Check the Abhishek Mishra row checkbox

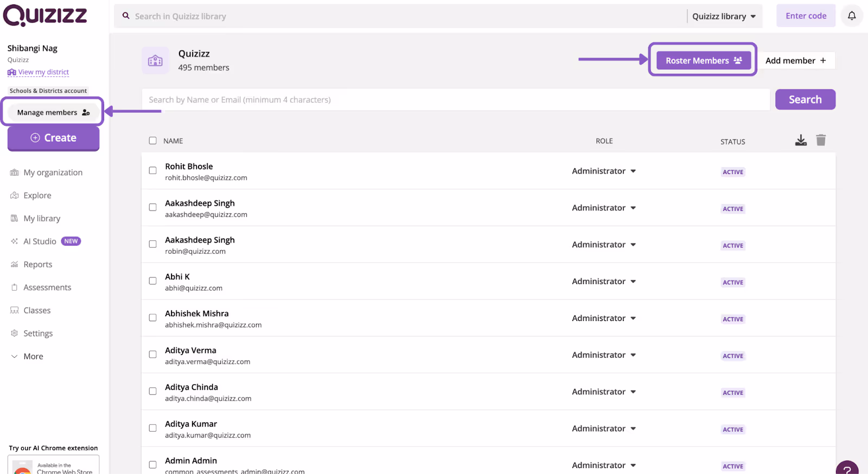coord(152,318)
